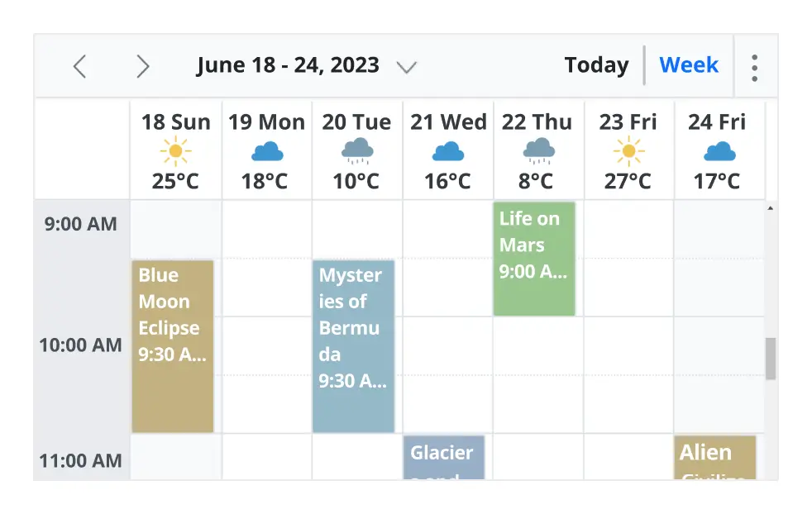Image resolution: width=812 pixels, height=514 pixels.
Task: Click the sunny weather icon for 18 Sun
Action: click(x=176, y=152)
